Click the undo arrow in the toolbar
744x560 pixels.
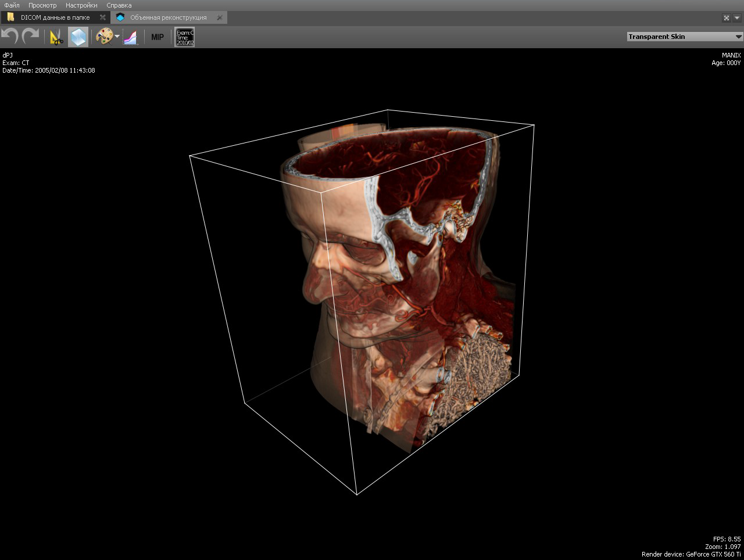10,37
